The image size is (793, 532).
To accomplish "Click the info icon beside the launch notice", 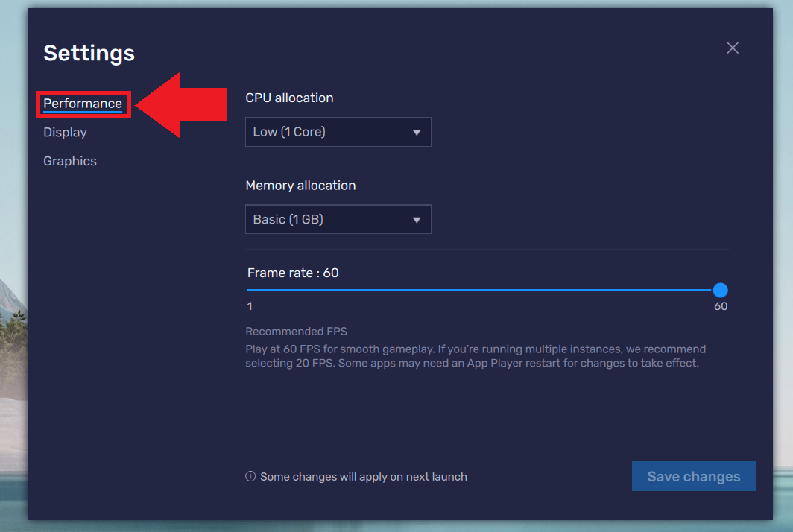I will (250, 476).
